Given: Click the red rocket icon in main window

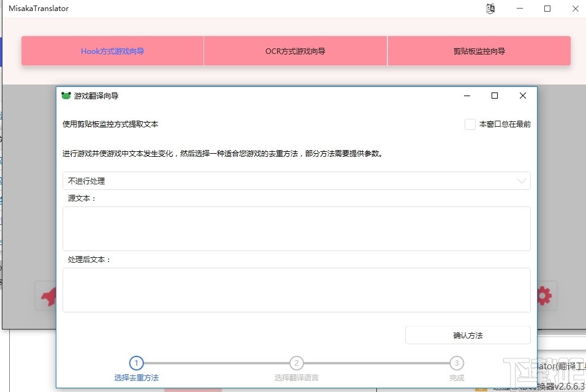Looking at the screenshot, I should 49,296.
